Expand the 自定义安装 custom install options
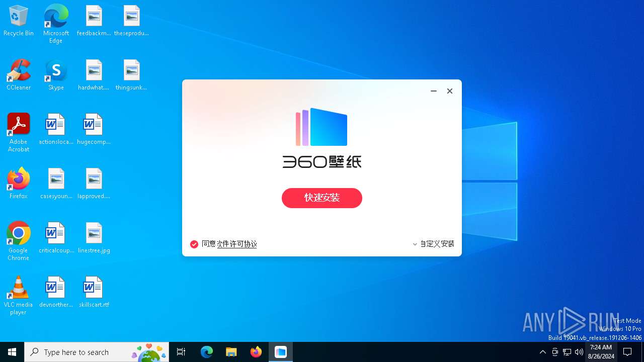This screenshot has width=644, height=362. tap(433, 244)
